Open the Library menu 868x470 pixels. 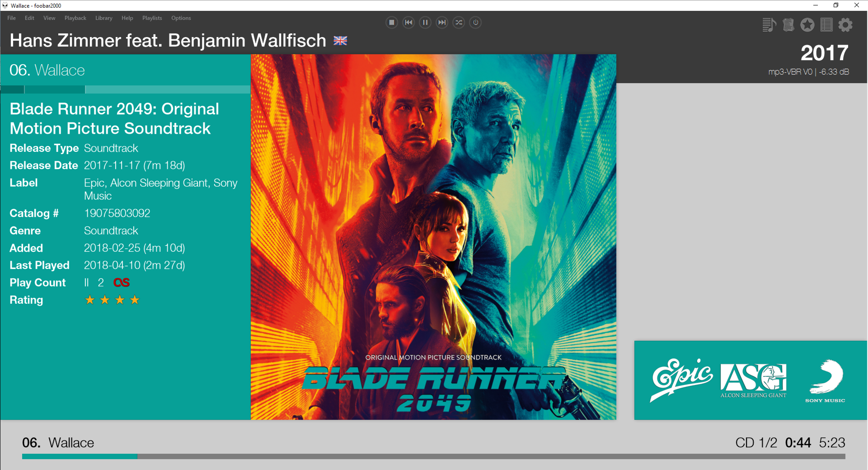tap(103, 18)
